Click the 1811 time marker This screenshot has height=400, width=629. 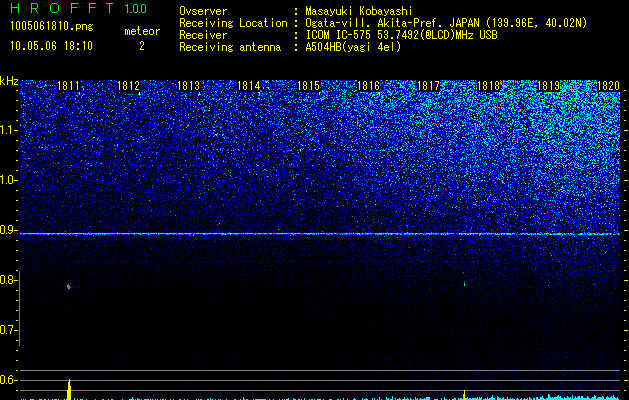coord(69,86)
